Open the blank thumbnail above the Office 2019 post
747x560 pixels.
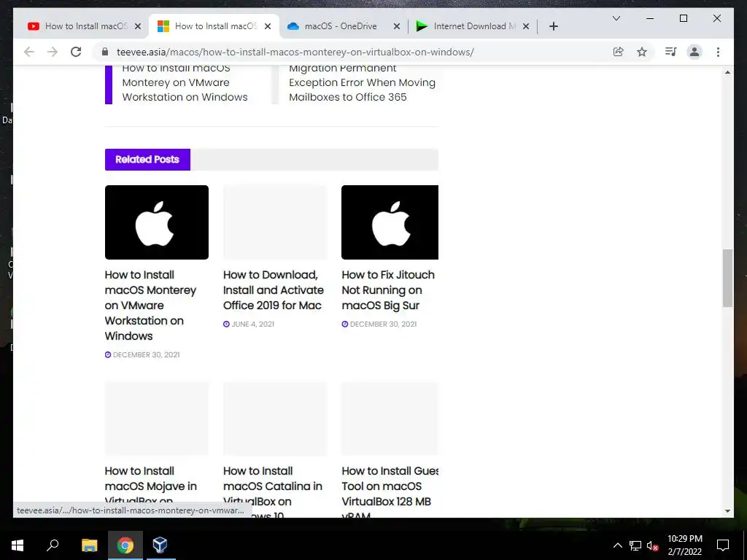(x=275, y=222)
